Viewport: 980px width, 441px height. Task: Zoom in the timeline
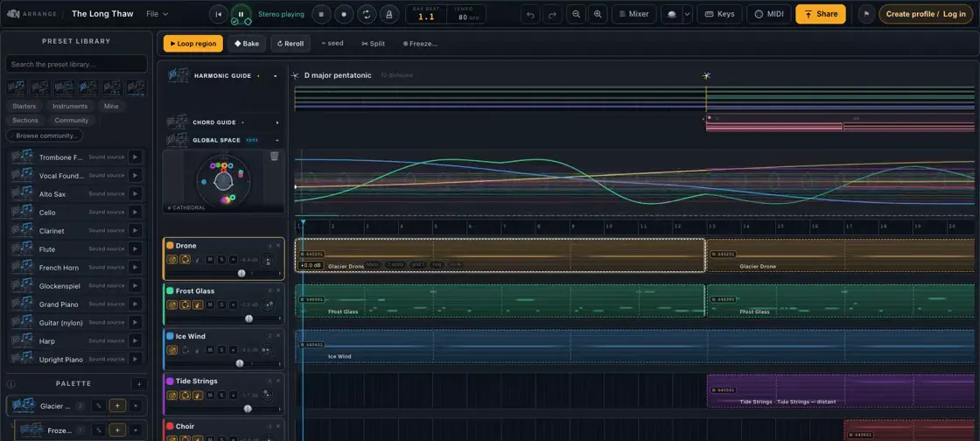pos(598,14)
